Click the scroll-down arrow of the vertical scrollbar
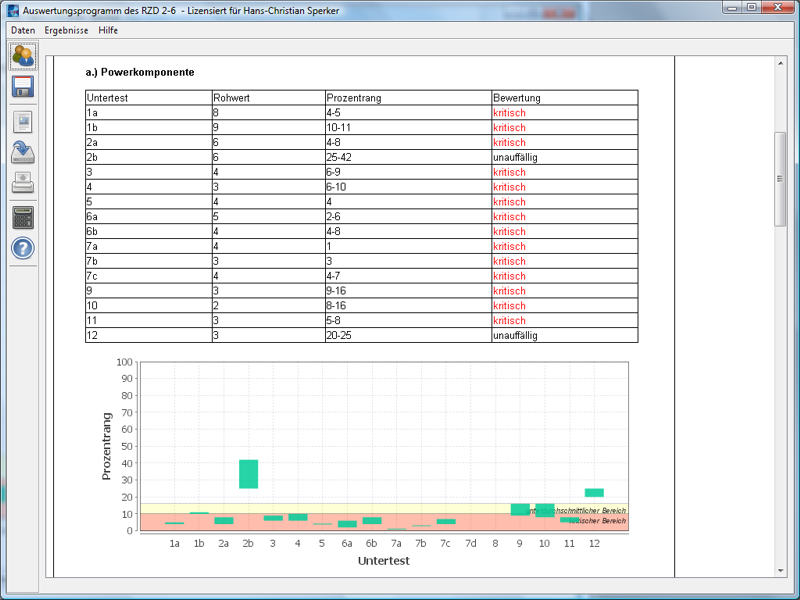Screen dimensions: 800x600 781,570
